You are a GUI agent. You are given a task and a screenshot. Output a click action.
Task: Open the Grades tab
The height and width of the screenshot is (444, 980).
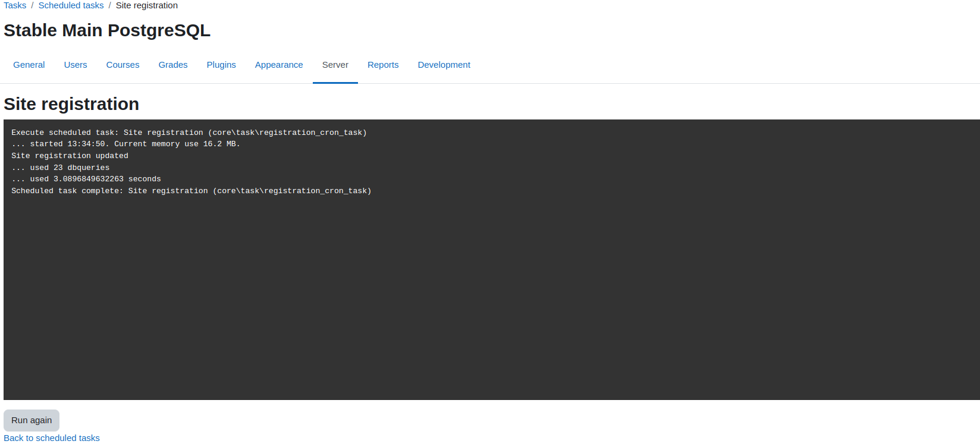pyautogui.click(x=173, y=65)
